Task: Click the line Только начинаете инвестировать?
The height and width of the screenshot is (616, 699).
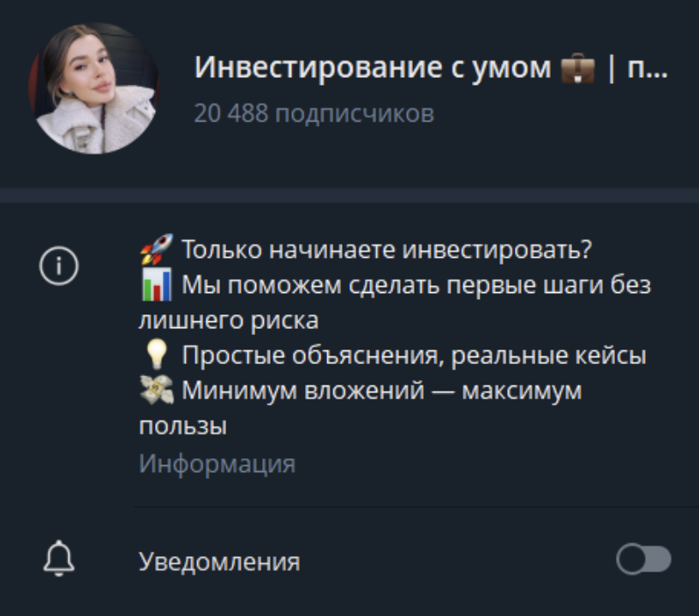Action: [x=387, y=249]
